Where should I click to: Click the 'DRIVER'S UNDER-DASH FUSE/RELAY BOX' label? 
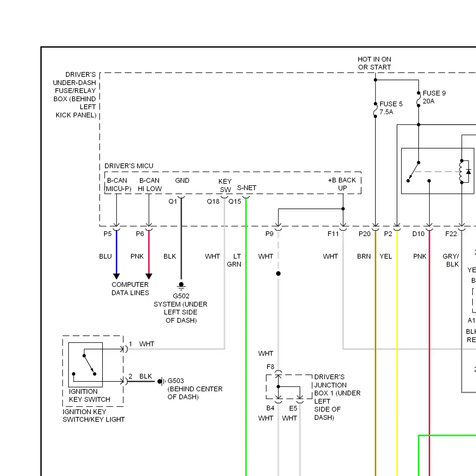[75, 95]
